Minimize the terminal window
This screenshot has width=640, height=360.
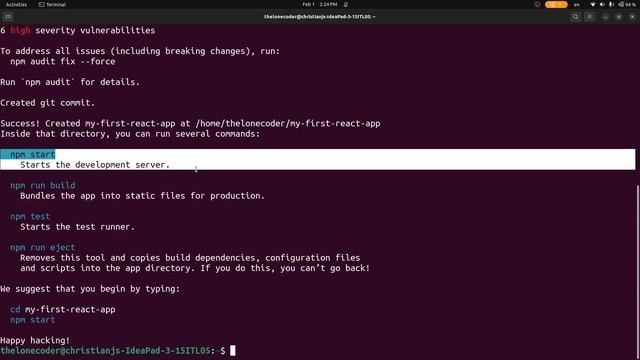605,17
